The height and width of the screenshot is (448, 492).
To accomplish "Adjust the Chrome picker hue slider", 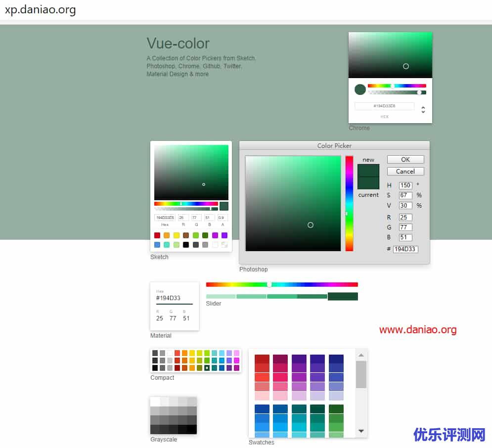I will coord(397,86).
